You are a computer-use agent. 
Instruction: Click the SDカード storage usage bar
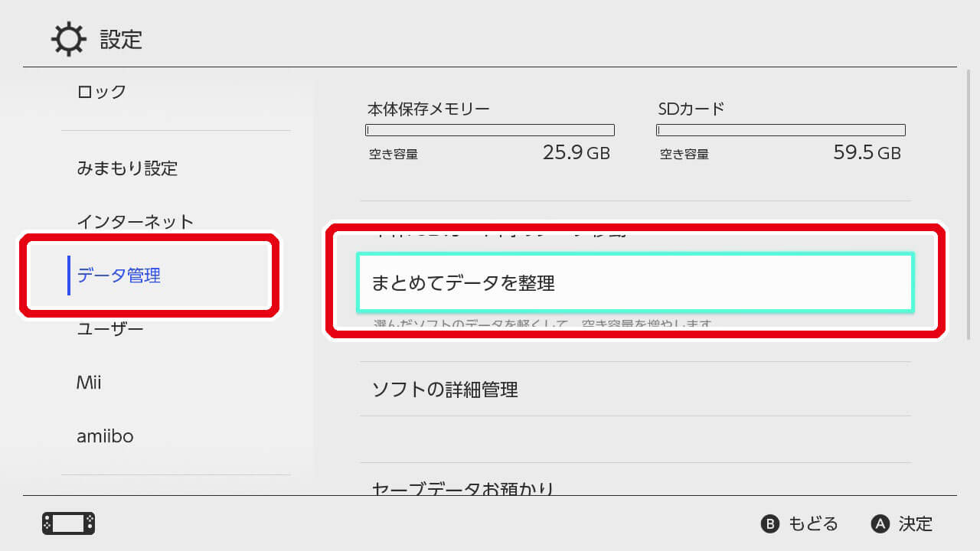tap(781, 130)
